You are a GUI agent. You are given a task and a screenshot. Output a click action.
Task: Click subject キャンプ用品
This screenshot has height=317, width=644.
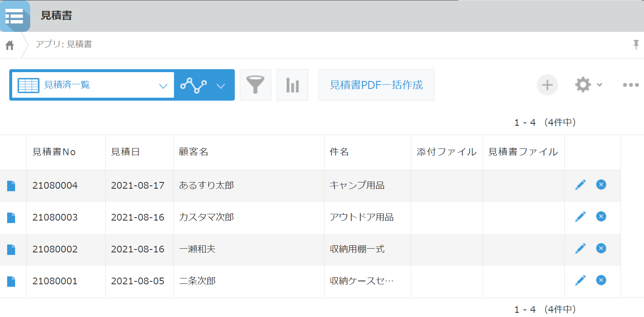point(357,185)
